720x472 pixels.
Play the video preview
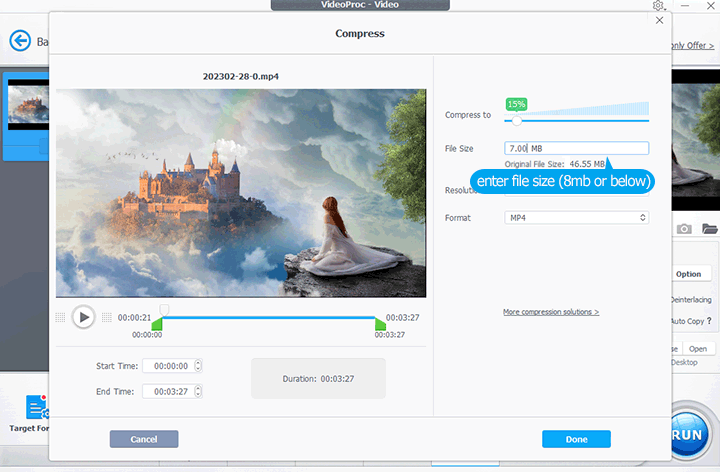pyautogui.click(x=84, y=317)
